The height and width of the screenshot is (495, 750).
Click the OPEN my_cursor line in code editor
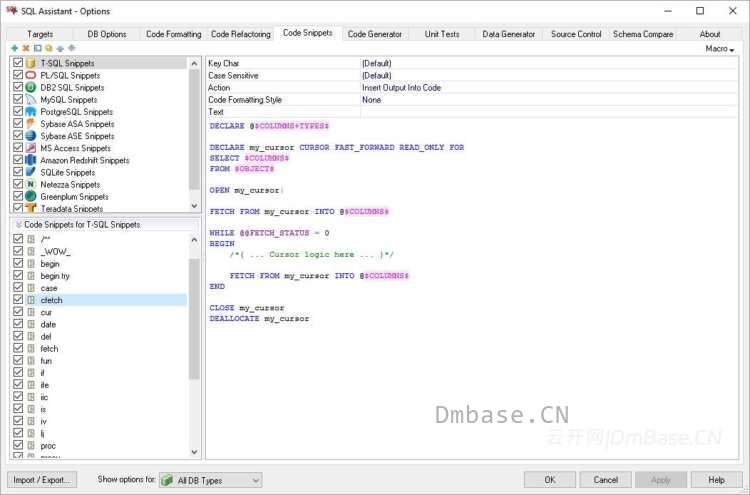coord(246,190)
